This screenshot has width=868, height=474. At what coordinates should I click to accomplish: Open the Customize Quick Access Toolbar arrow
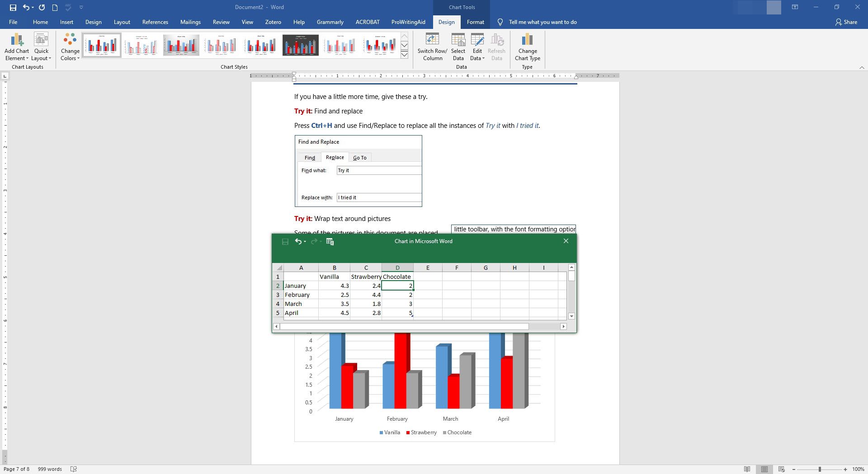point(81,7)
